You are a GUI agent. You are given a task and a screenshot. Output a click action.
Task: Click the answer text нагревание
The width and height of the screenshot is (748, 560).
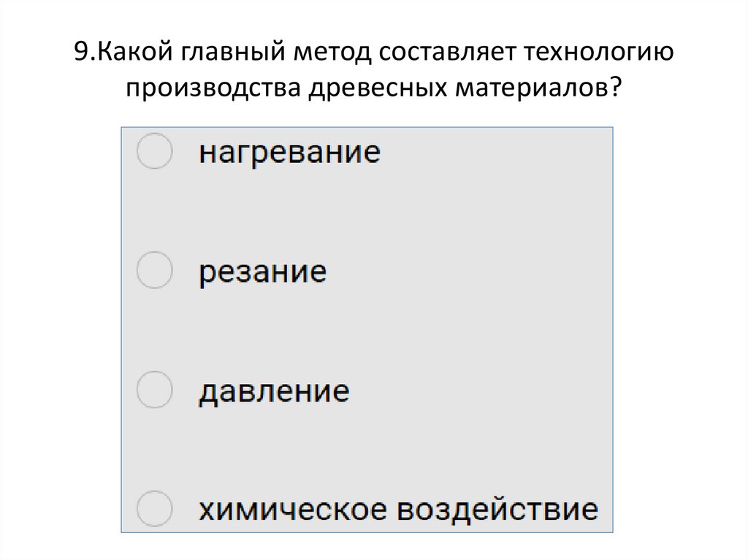pyautogui.click(x=288, y=150)
